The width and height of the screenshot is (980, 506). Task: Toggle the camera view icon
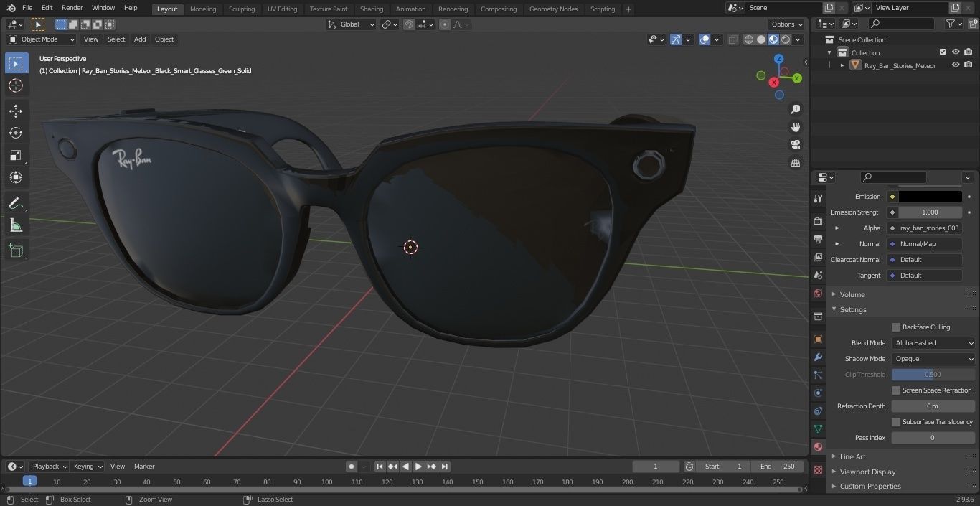[796, 145]
